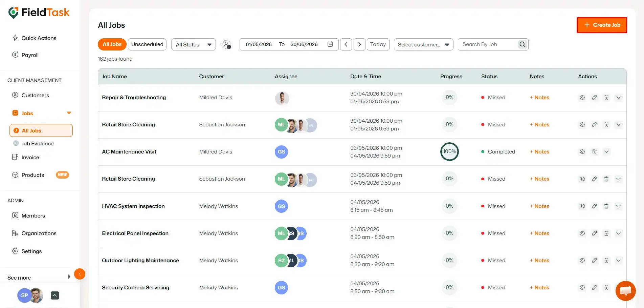Expand the See more sidebar section
The image size is (644, 308).
coord(69,277)
